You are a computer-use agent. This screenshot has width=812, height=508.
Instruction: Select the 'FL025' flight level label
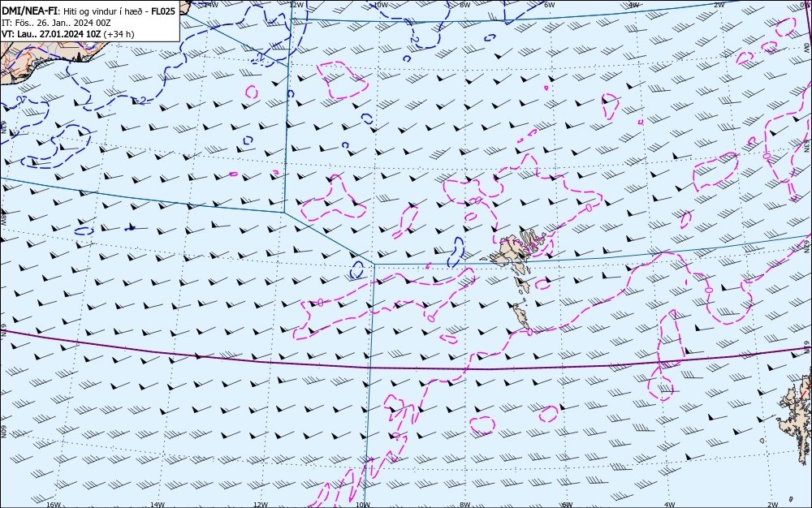[x=162, y=11]
